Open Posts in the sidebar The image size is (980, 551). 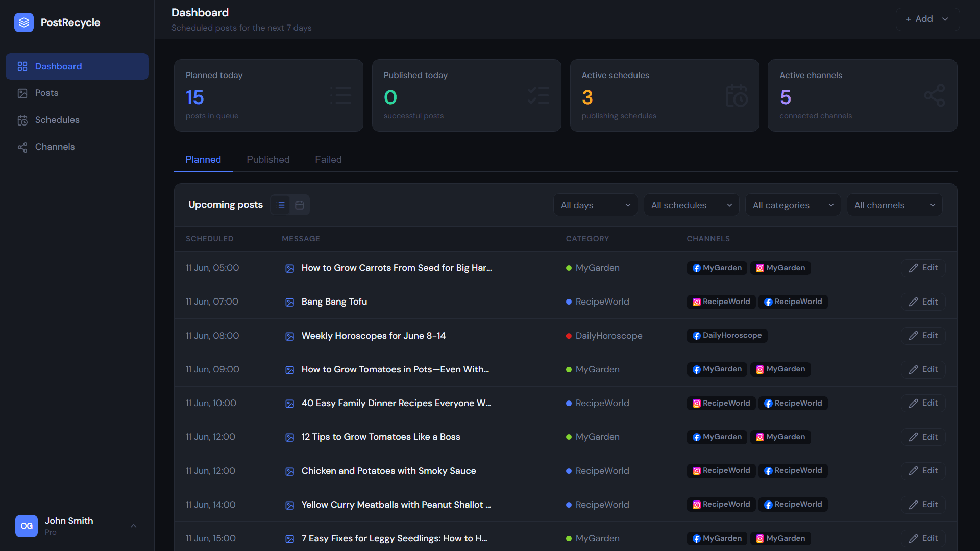point(77,93)
